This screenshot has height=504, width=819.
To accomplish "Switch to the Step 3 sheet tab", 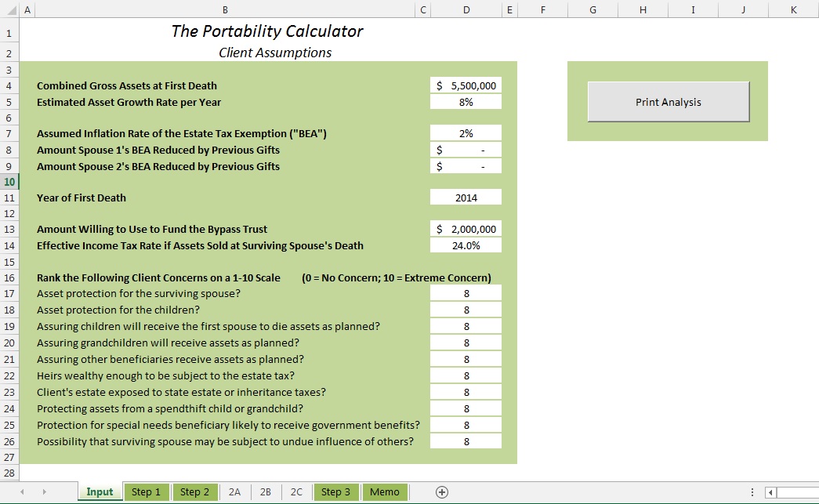I will pyautogui.click(x=336, y=491).
